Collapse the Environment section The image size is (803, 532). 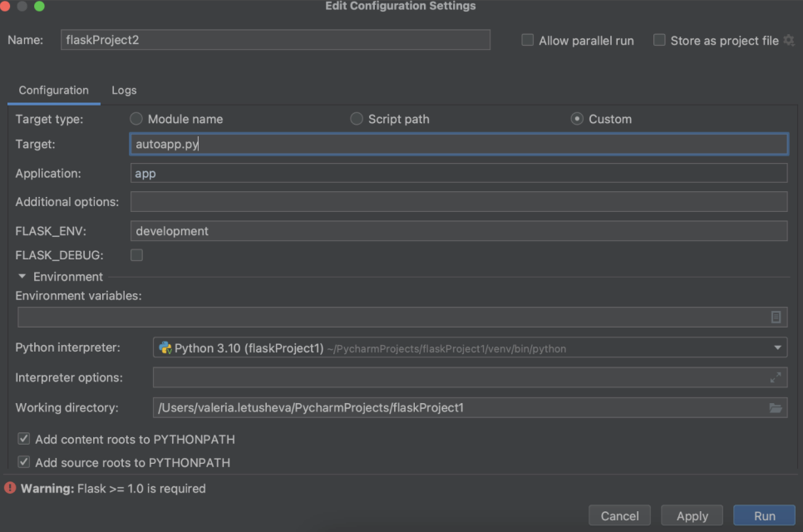coord(22,277)
